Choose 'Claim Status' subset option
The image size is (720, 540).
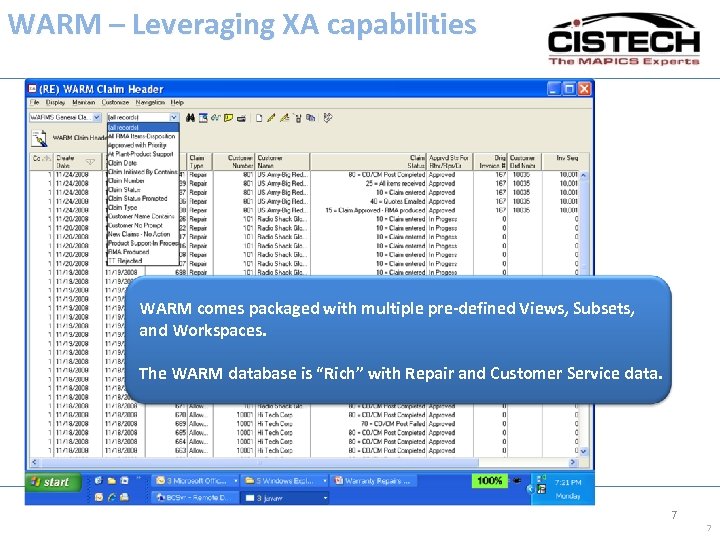coord(143,190)
